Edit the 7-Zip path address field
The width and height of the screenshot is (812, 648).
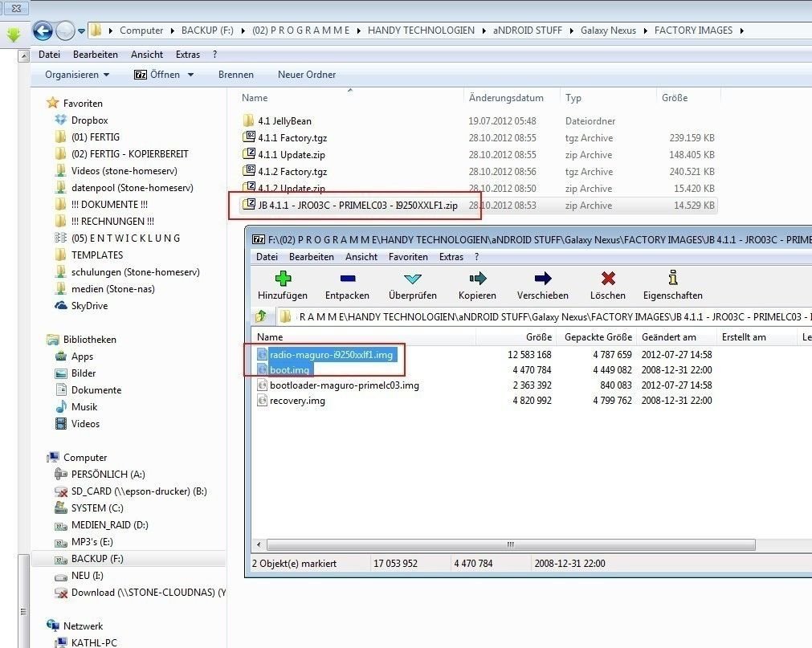(544, 316)
